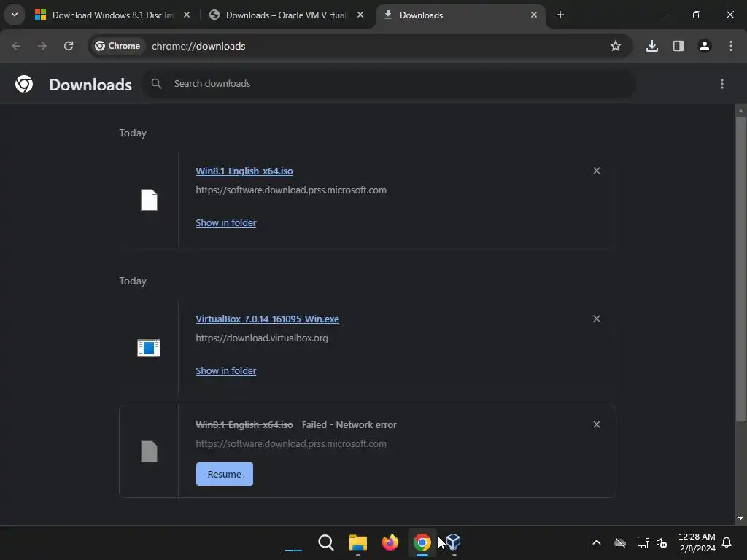
Task: Reload the downloads page
Action: tap(69, 46)
